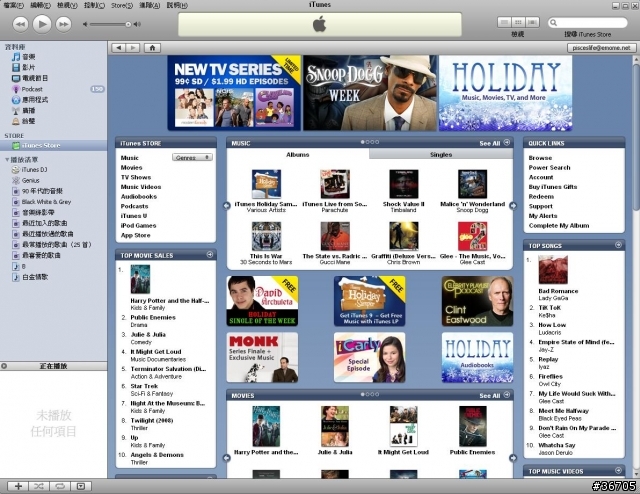Open the Genres dropdown
The width and height of the screenshot is (640, 494).
192,158
